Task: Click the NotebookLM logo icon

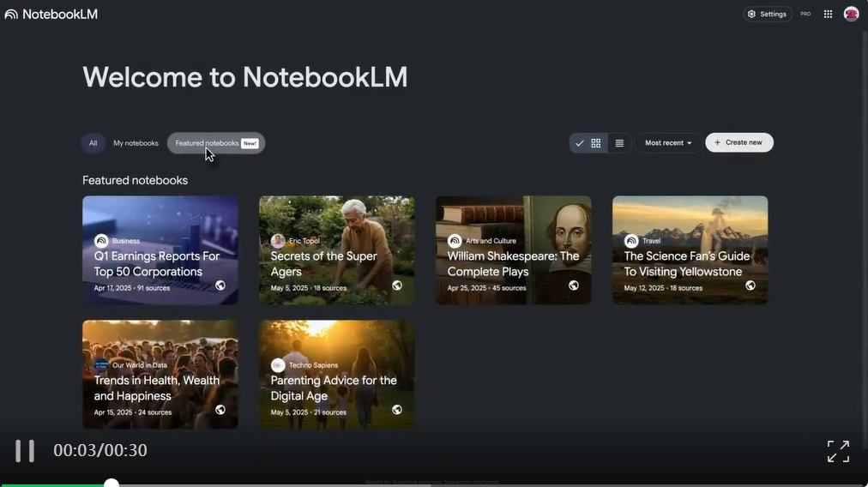Action: point(11,15)
